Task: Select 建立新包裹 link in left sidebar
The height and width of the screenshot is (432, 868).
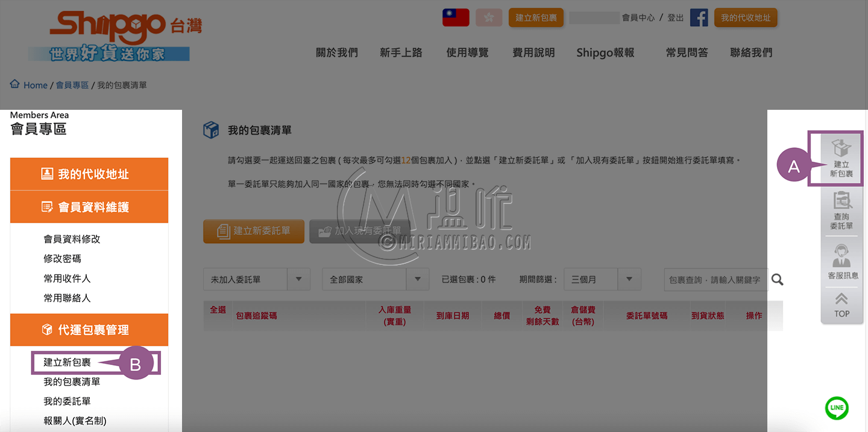Action: point(67,363)
